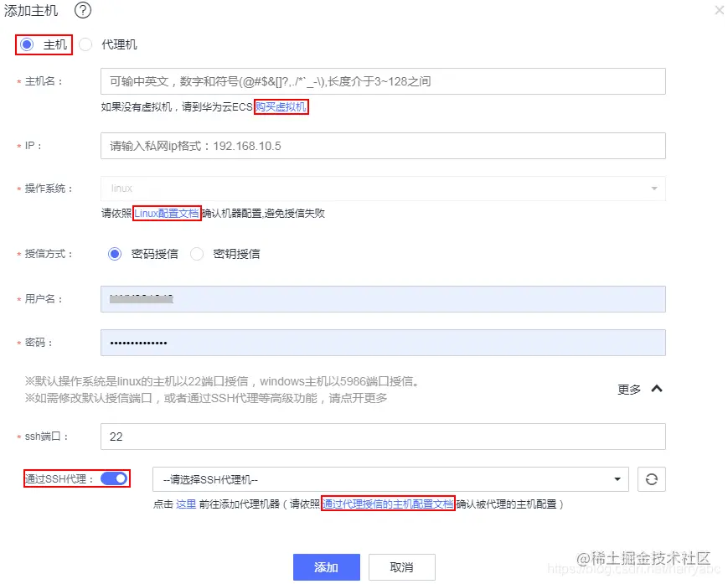The image size is (728, 584).
Task: Close the 添加主机 dialog
Action: (718, 10)
